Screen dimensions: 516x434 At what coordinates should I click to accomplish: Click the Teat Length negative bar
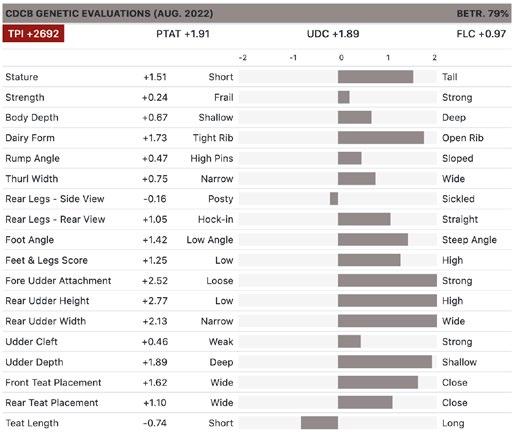coord(319,423)
